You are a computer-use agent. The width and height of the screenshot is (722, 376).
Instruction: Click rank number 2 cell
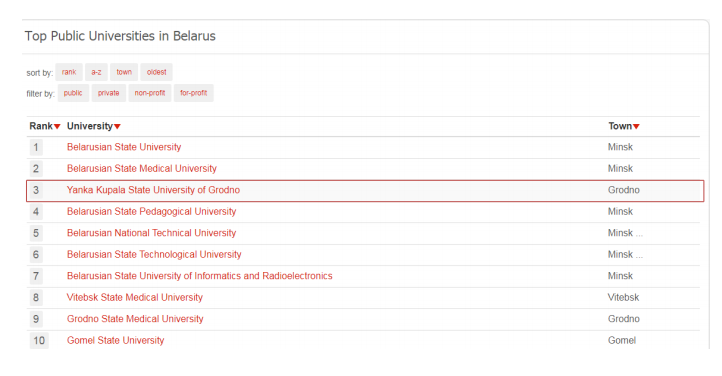[x=36, y=169]
